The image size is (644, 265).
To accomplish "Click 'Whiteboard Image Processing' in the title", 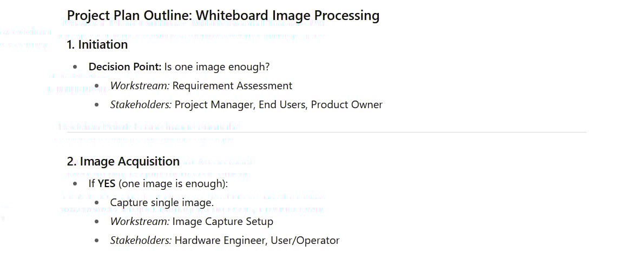I will pos(287,16).
